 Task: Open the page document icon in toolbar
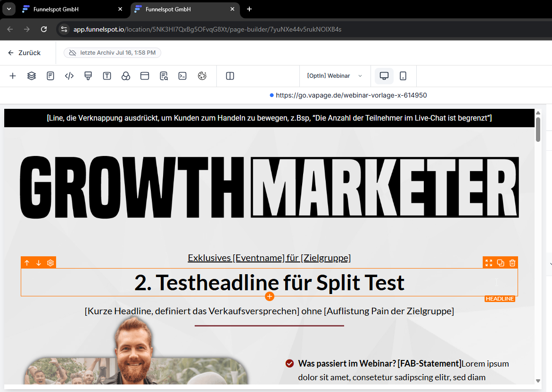50,76
